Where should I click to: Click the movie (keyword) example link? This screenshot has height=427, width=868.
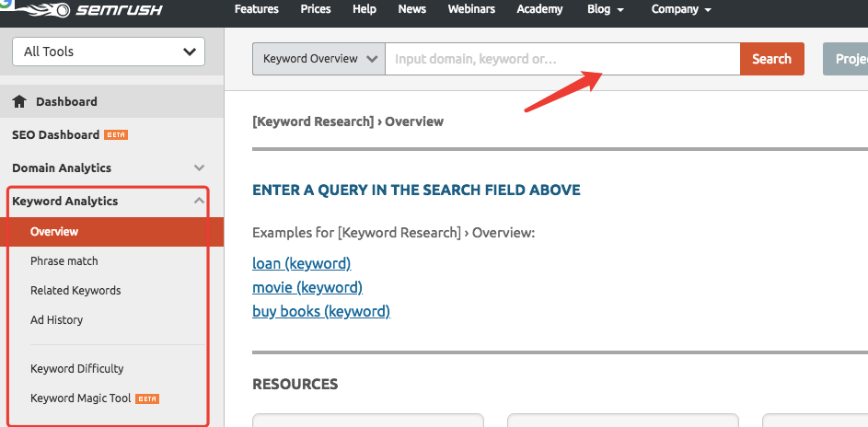coord(307,288)
